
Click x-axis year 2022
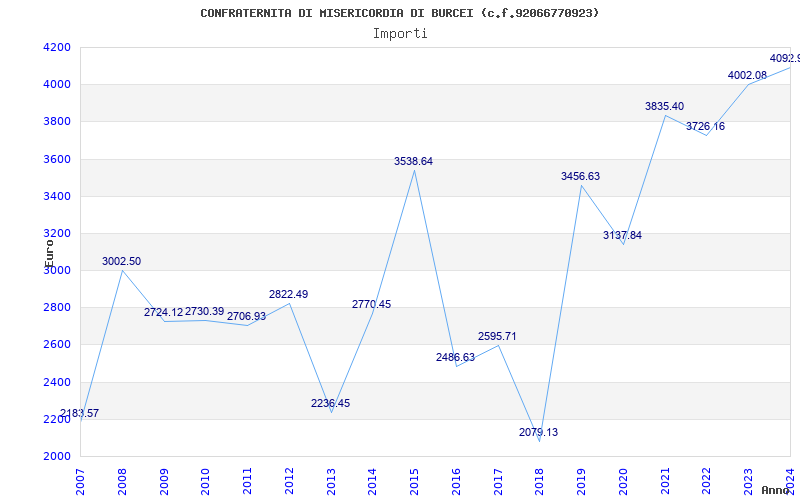(707, 481)
